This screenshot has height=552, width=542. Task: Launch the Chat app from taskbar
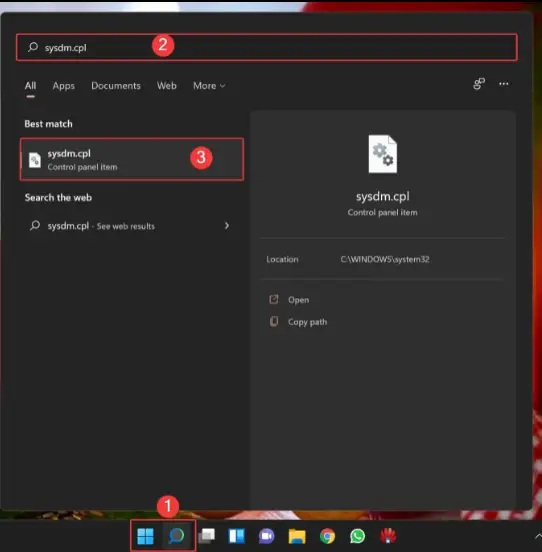[266, 536]
